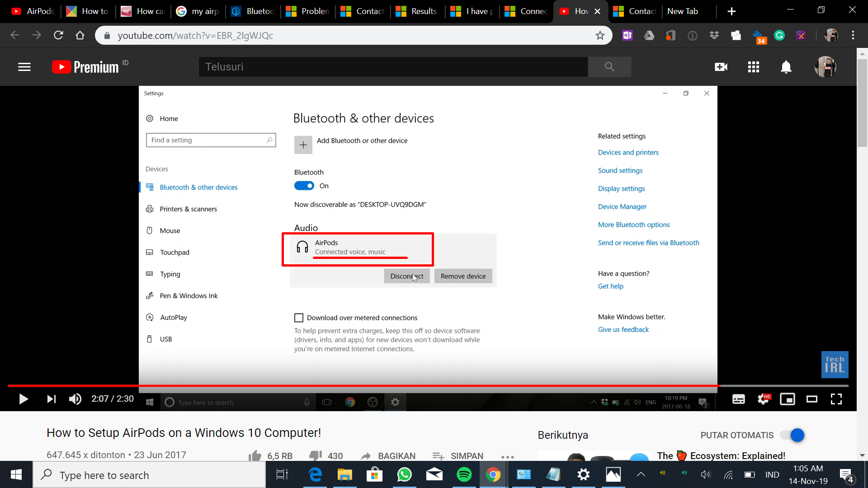Image resolution: width=868 pixels, height=488 pixels.
Task: Click Disconnect button for AirPods
Action: point(406,276)
